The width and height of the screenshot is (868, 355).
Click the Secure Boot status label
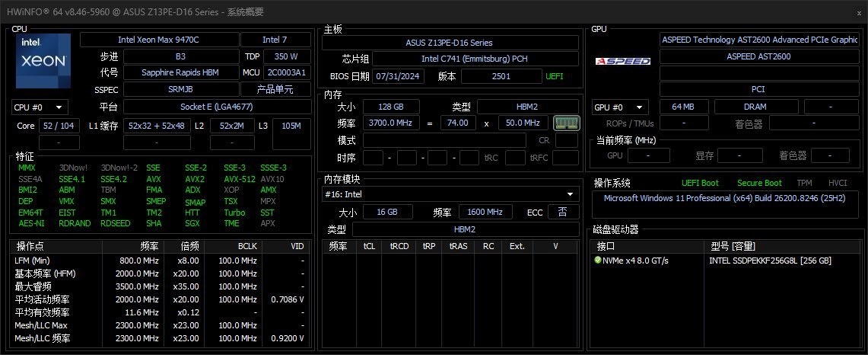tap(759, 183)
